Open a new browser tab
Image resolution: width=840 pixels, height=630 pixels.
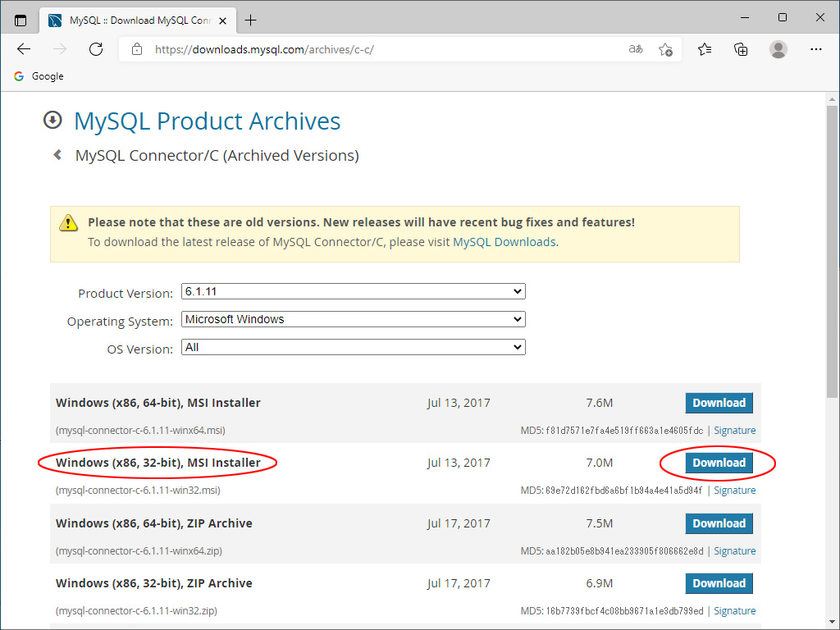[250, 21]
